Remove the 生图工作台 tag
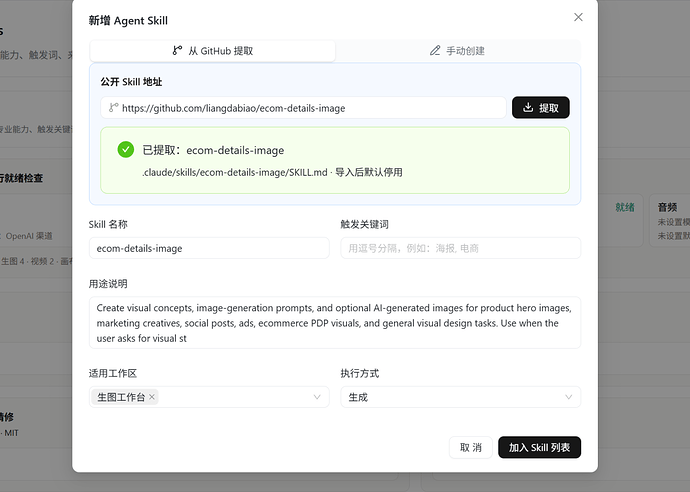This screenshot has height=492, width=690. [x=152, y=397]
